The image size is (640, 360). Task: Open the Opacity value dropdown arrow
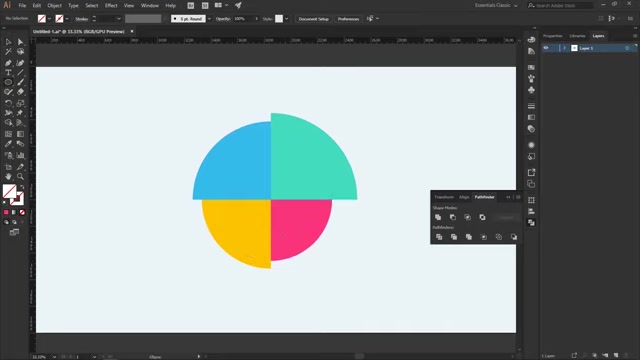tap(256, 19)
